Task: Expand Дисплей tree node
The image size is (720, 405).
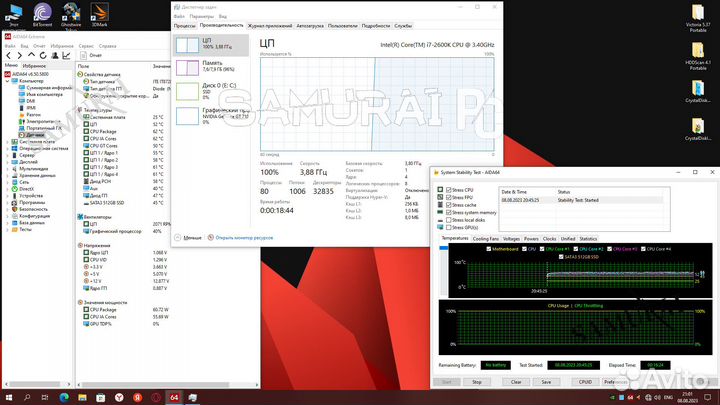Action: tap(7, 162)
